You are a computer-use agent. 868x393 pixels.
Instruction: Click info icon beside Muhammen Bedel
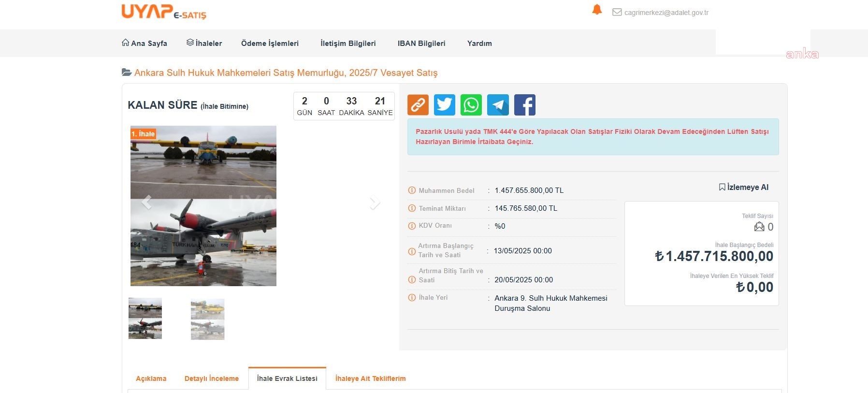[412, 190]
